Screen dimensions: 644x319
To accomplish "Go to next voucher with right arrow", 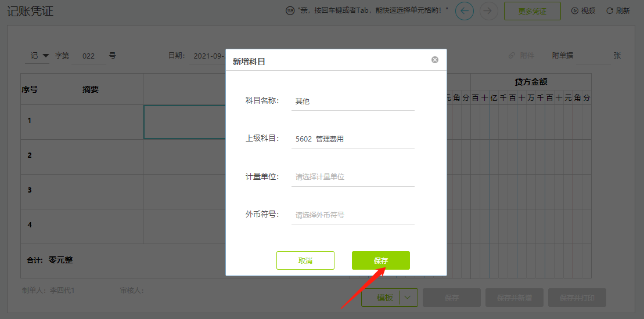I will point(488,11).
